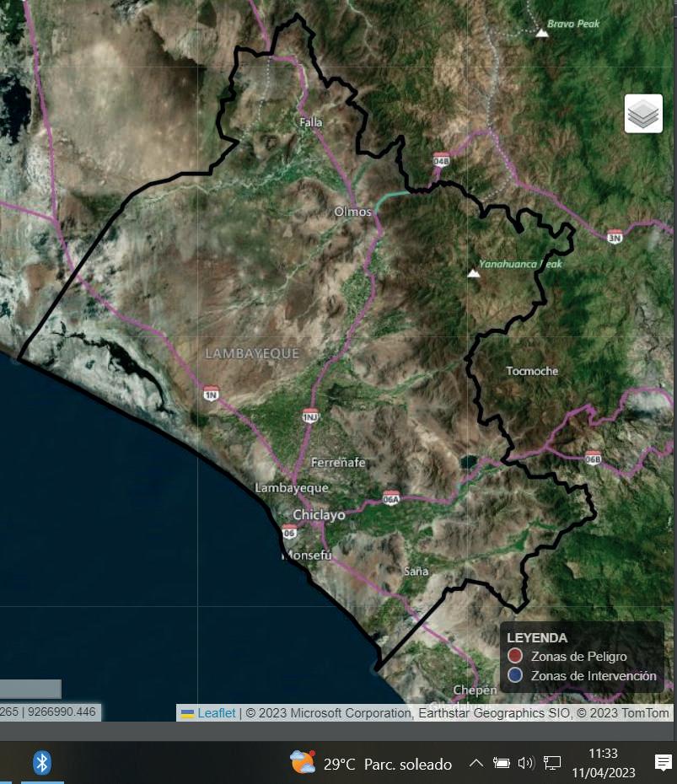Show hidden system tray icons

click(476, 763)
